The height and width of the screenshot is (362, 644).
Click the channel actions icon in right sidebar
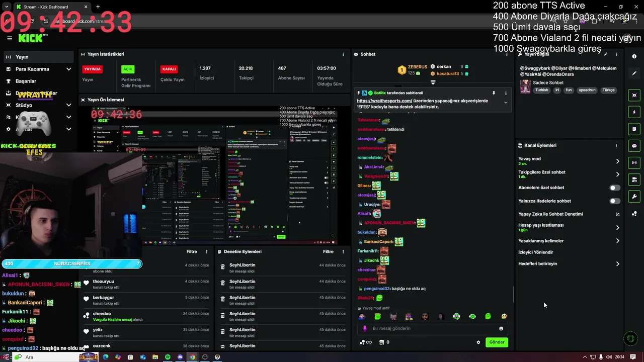coord(634,179)
